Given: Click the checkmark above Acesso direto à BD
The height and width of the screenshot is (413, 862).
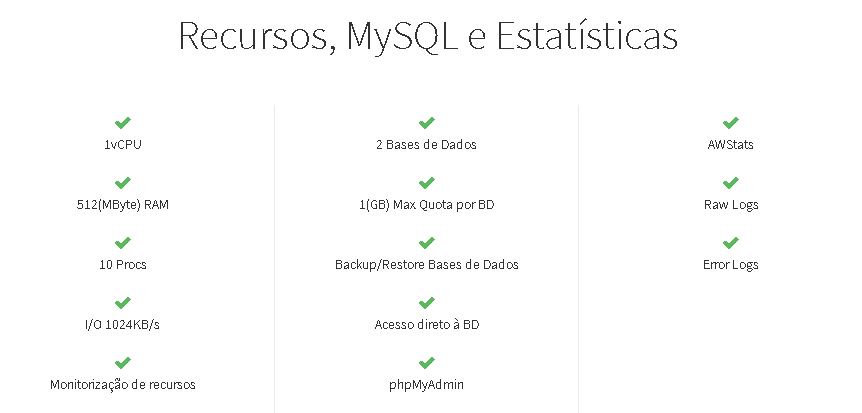Looking at the screenshot, I should [427, 302].
